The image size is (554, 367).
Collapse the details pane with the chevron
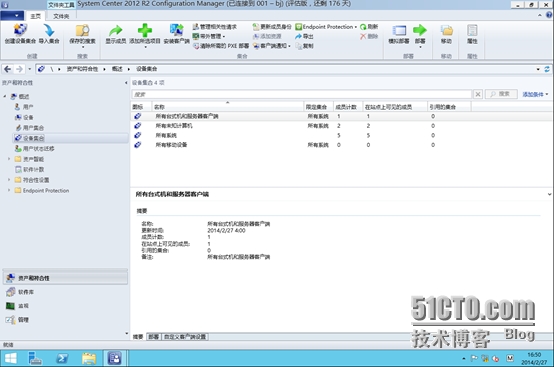tap(549, 194)
